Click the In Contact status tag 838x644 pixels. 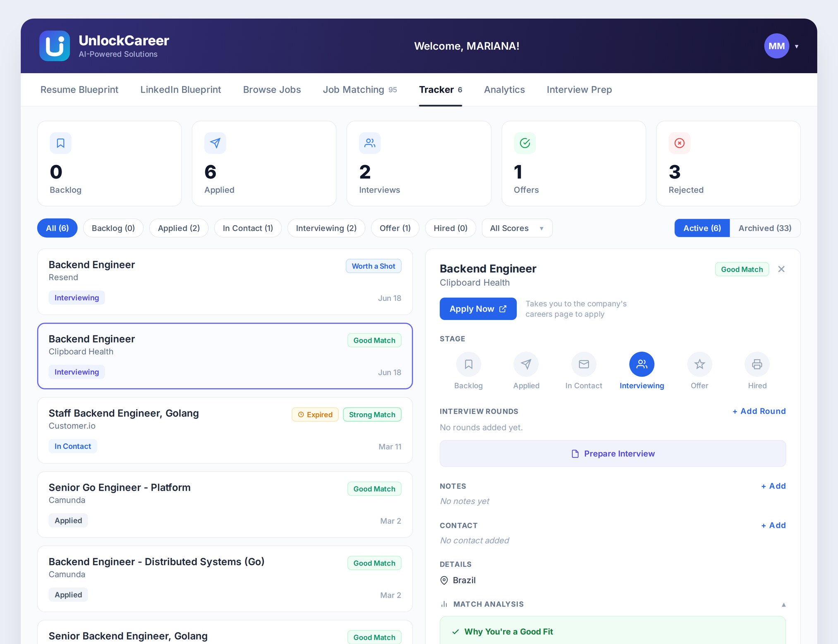(x=73, y=446)
